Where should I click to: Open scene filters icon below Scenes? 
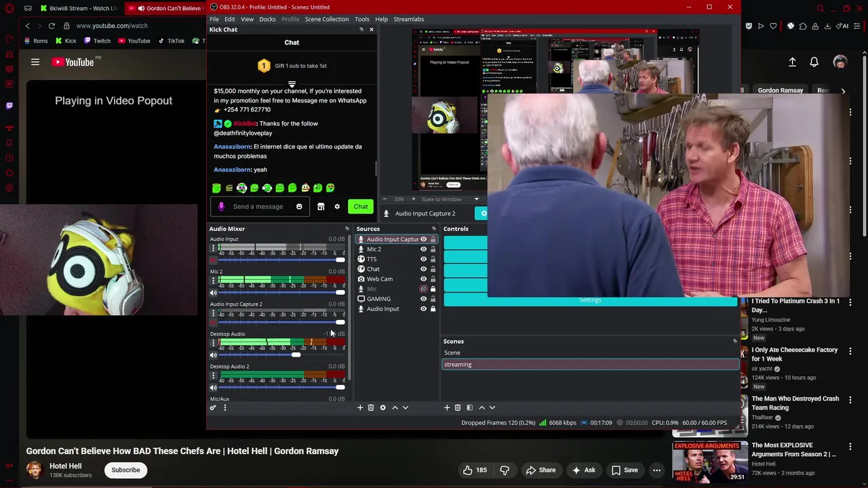(469, 407)
